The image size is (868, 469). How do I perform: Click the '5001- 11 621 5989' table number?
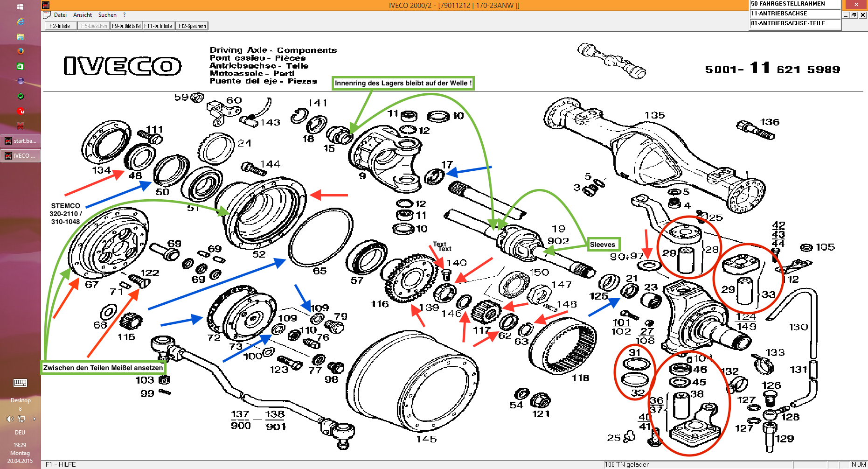(x=772, y=69)
